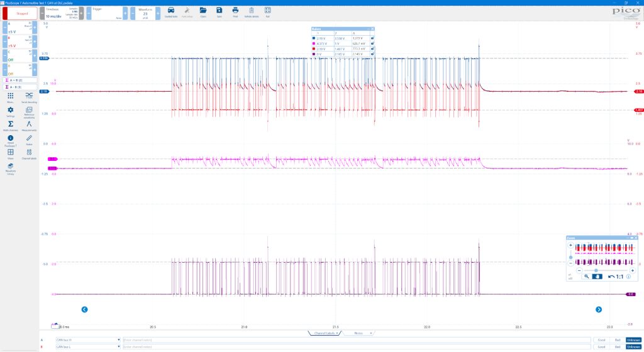Image resolution: width=644 pixels, height=352 pixels.
Task: Mark signal as Good for channel A
Action: [601, 340]
